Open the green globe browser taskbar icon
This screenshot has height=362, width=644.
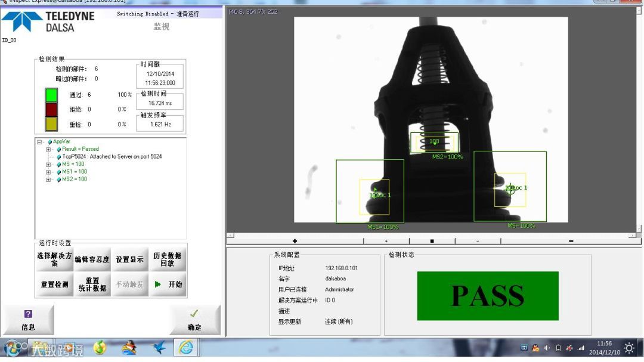click(100, 348)
